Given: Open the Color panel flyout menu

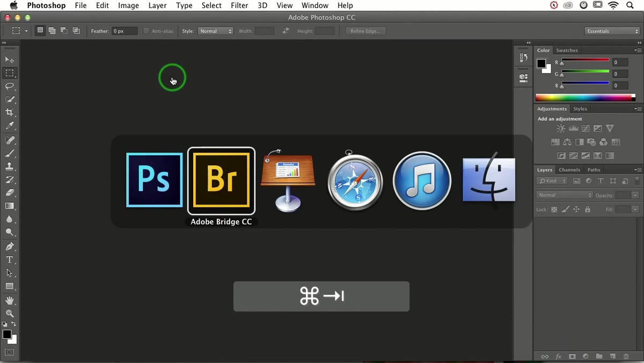Looking at the screenshot, I should click(638, 50).
